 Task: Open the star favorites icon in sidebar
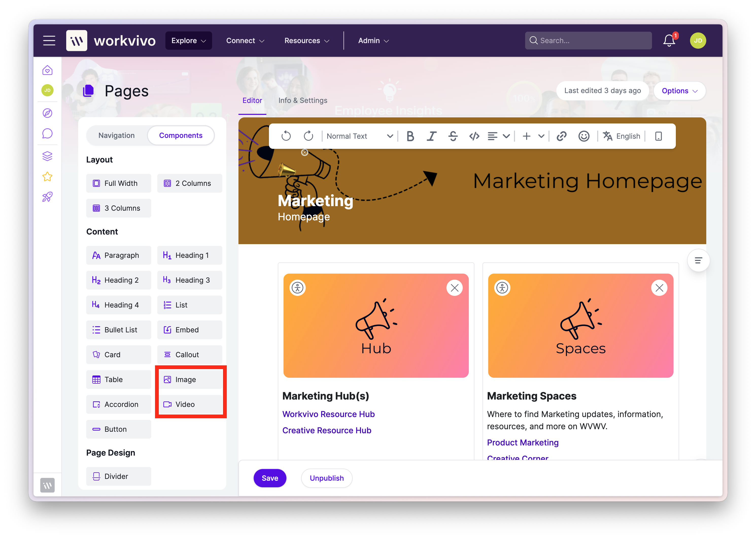pyautogui.click(x=47, y=176)
